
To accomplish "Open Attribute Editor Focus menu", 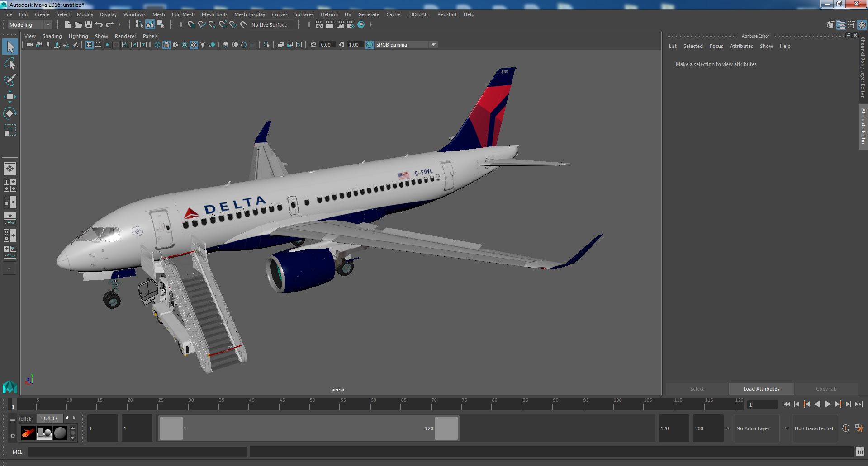I will pyautogui.click(x=716, y=46).
